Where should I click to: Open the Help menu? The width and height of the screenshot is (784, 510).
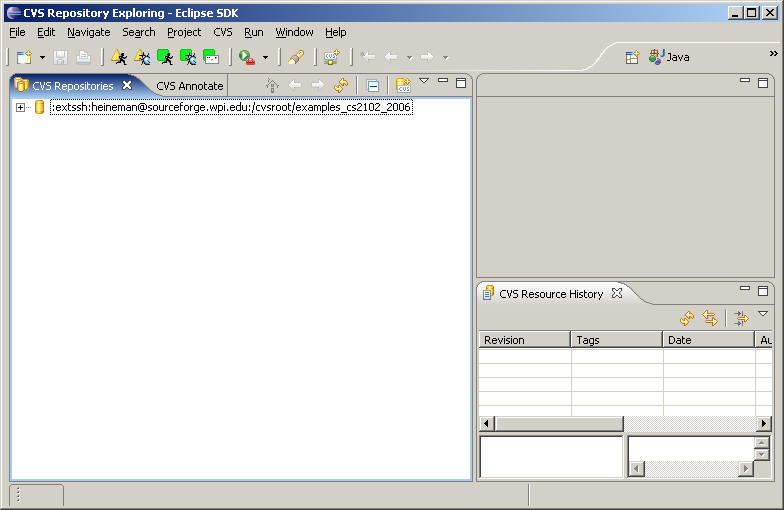336,32
